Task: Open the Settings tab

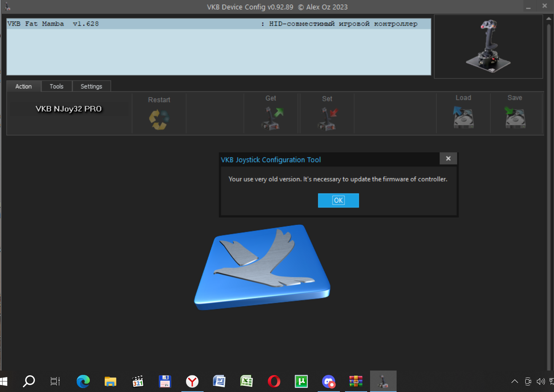Action: click(x=91, y=86)
